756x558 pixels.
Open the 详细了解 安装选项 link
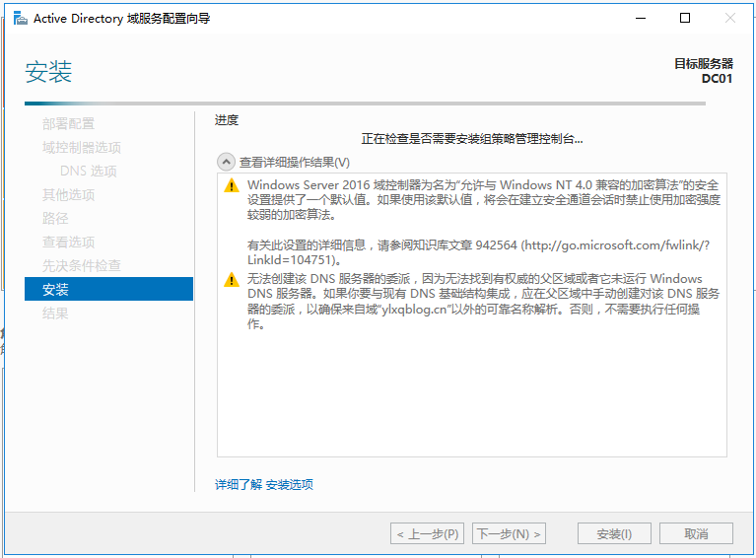point(264,485)
